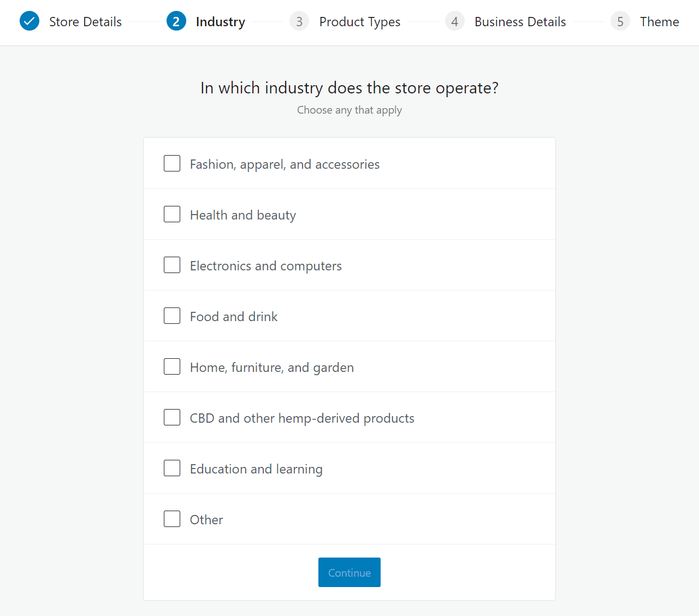Screen dimensions: 699x616
Task: Click the Business Details step label
Action: click(x=520, y=21)
